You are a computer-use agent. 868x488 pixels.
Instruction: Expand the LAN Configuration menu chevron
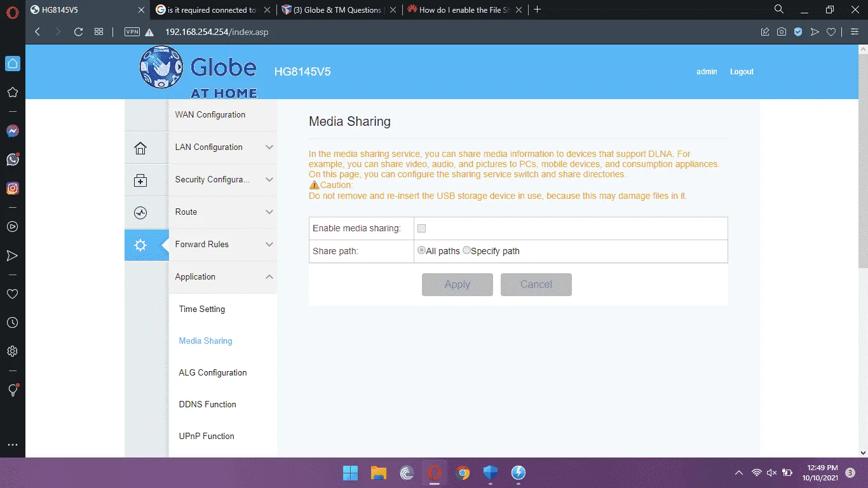point(269,147)
